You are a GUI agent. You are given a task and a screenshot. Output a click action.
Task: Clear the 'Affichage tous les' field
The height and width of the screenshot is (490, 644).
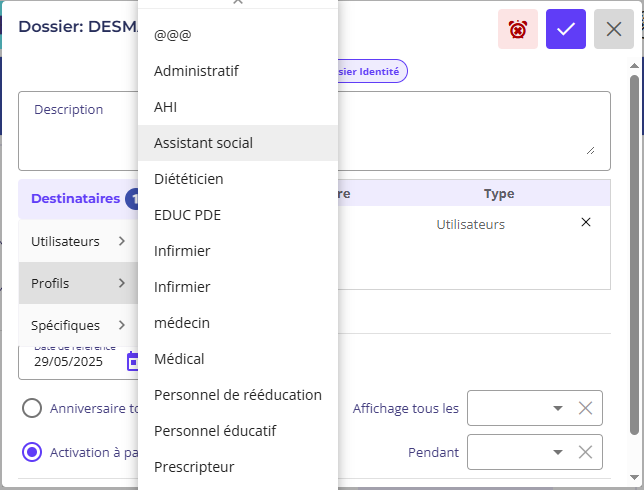[x=586, y=408]
